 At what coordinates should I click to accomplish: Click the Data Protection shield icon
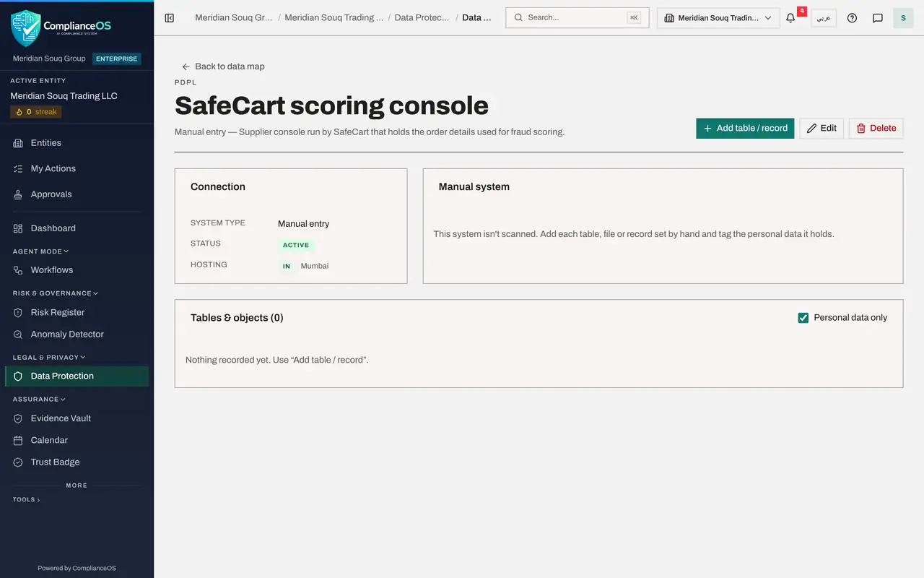pos(18,376)
